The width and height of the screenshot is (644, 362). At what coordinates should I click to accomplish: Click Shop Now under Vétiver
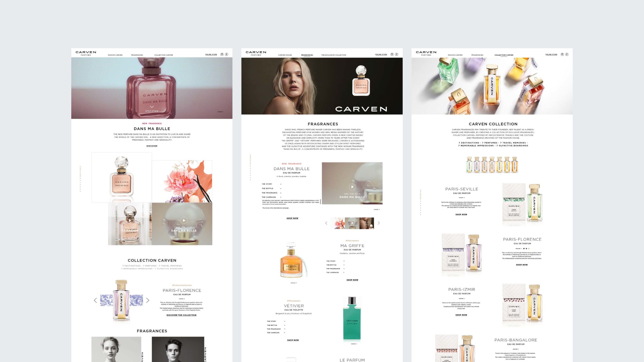click(x=293, y=340)
